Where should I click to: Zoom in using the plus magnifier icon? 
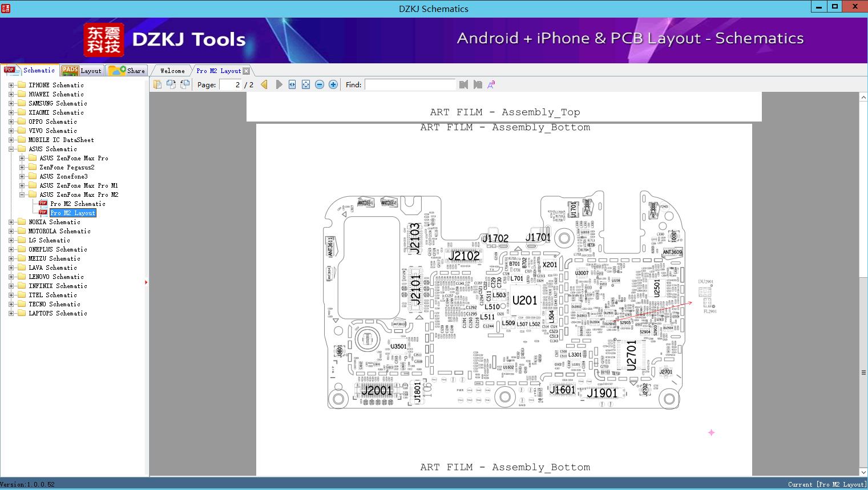(333, 84)
